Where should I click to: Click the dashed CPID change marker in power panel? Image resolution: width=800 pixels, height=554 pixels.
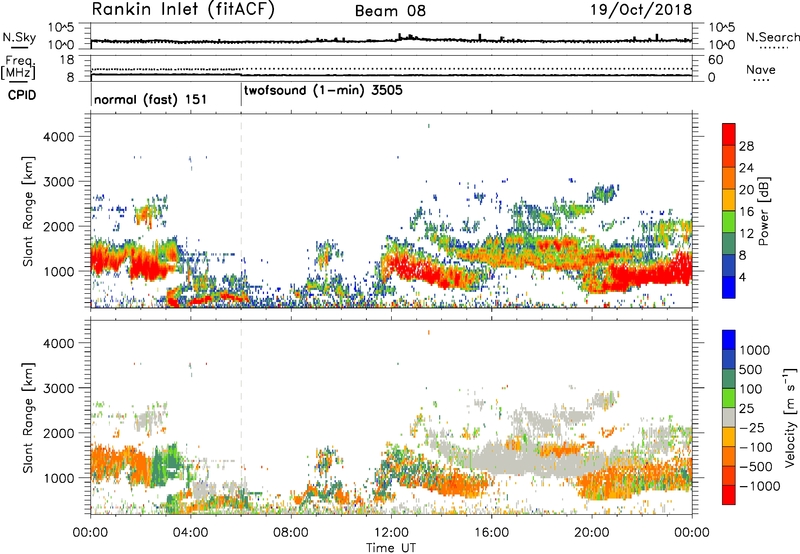[241, 210]
